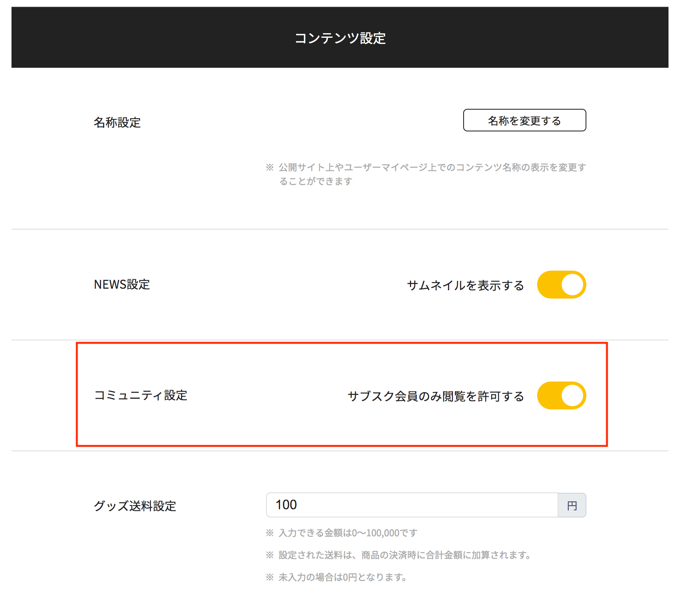Click the サブスク会員のみ閲覧を許可する label text
The image size is (680, 616).
pos(436,396)
